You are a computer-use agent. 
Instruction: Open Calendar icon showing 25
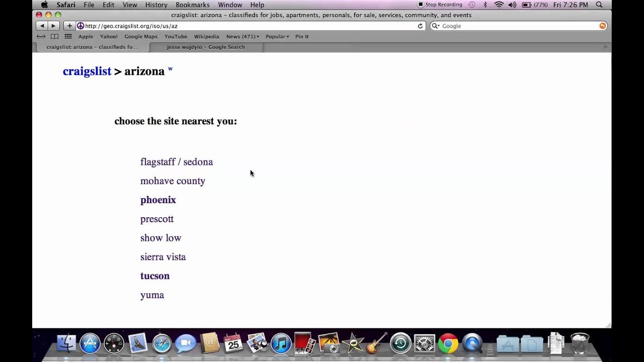pos(233,343)
